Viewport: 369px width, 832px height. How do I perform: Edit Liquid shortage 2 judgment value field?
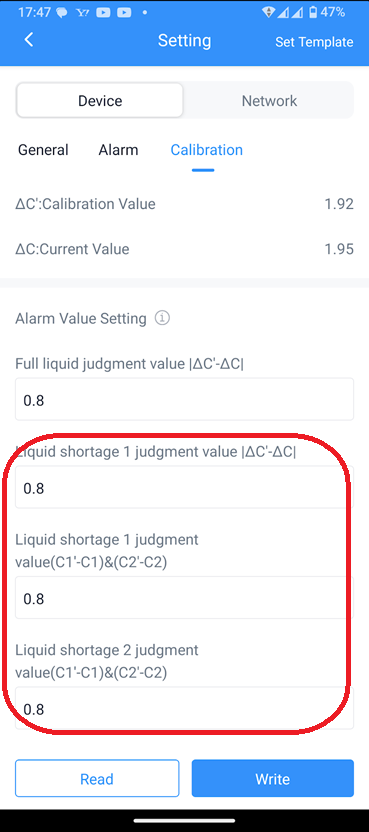click(184, 708)
